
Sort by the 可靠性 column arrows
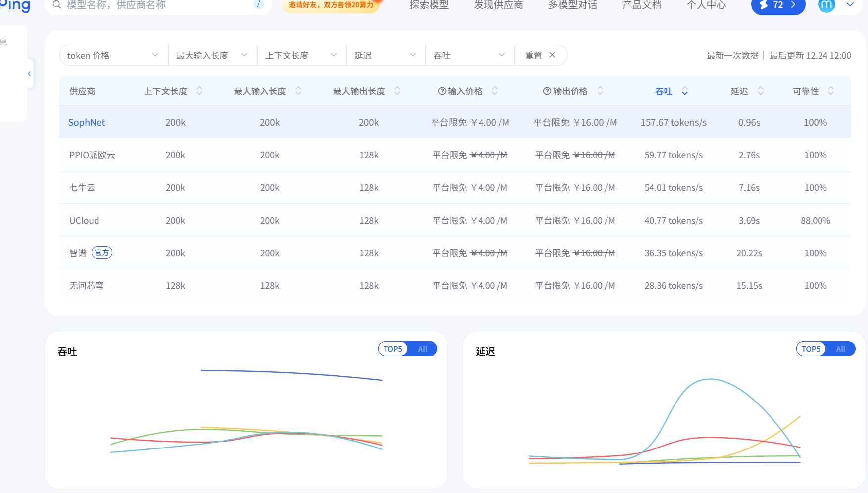[831, 91]
